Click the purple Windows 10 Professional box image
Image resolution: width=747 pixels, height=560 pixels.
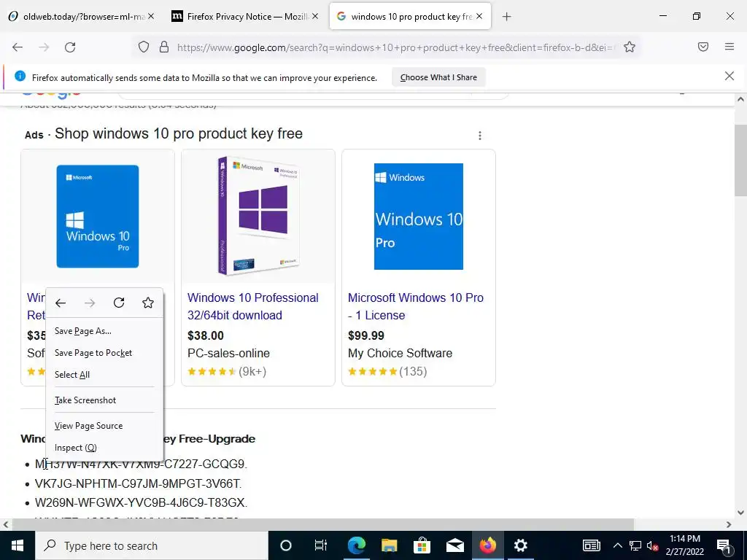tap(258, 216)
